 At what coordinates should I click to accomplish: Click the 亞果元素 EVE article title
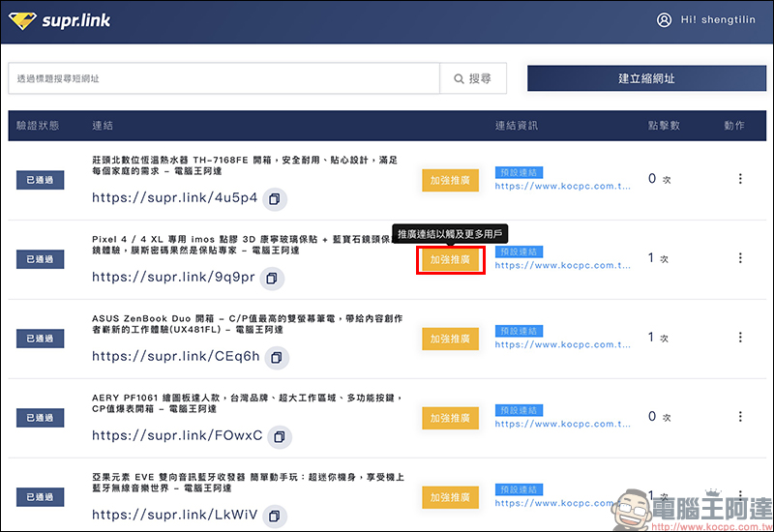tap(249, 483)
